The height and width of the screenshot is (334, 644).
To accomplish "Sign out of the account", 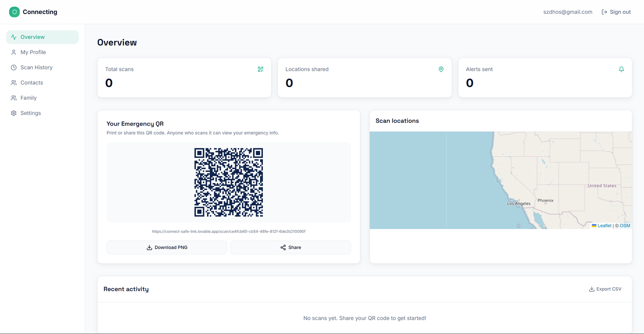I will 616,12.
